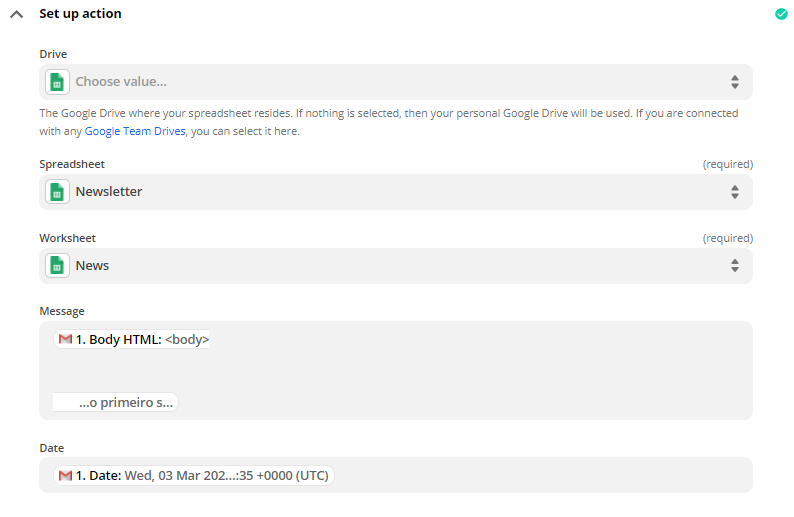Click the Google Sheets icon in Drive field
This screenshot has width=794, height=517.
coord(58,82)
